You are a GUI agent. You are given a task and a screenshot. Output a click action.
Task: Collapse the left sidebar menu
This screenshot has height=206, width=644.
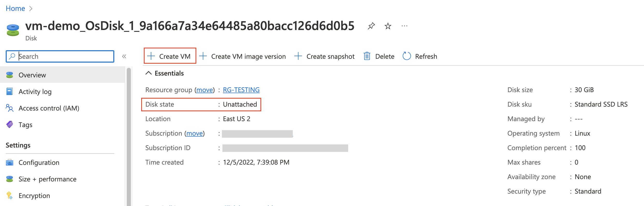tap(124, 56)
